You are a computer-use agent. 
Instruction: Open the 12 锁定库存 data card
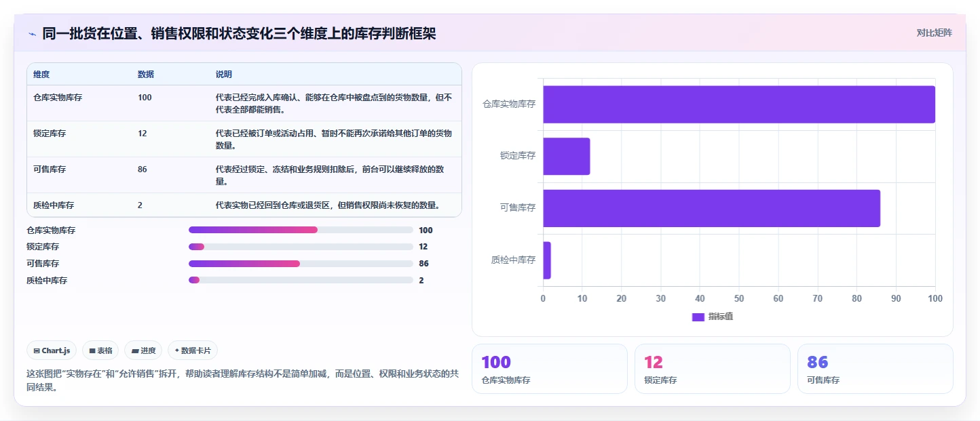pyautogui.click(x=713, y=369)
